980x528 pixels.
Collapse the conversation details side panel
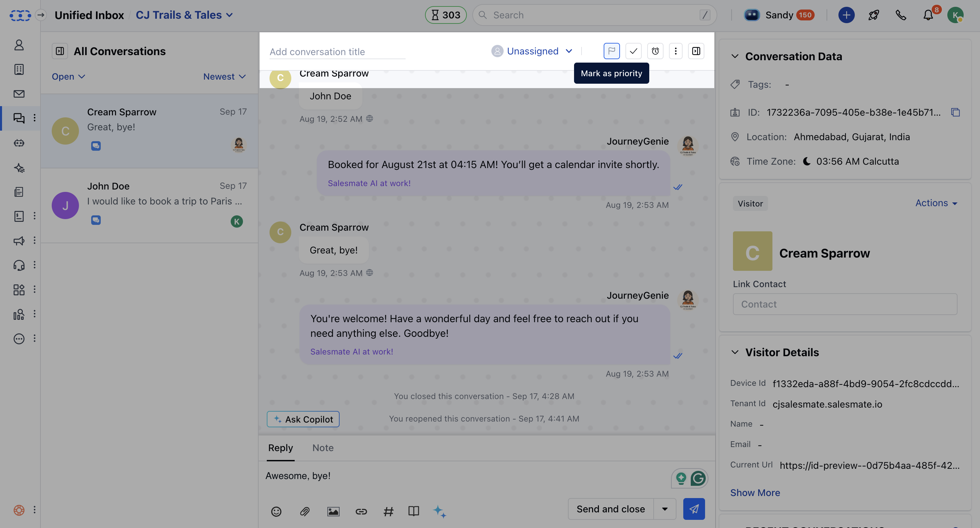click(696, 51)
